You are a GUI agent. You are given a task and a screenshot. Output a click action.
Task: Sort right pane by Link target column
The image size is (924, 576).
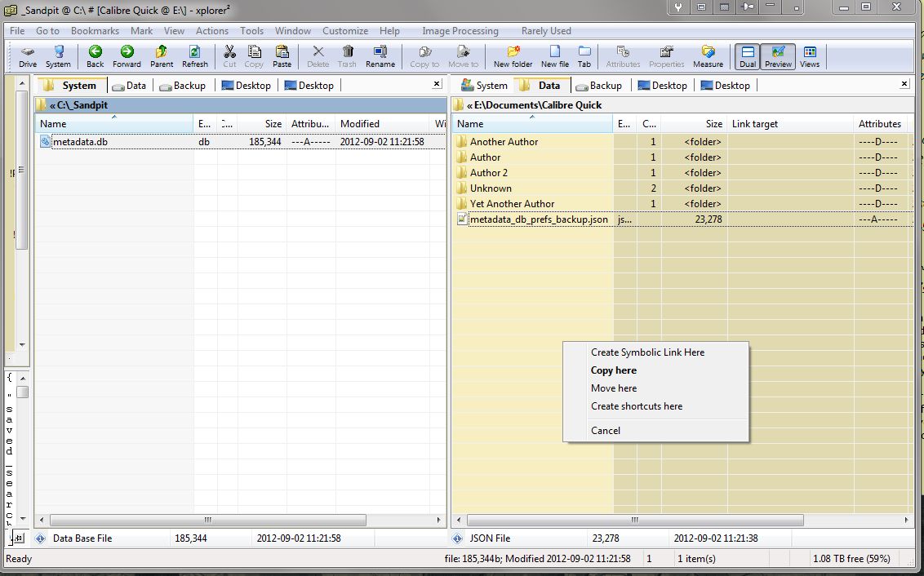click(x=790, y=124)
